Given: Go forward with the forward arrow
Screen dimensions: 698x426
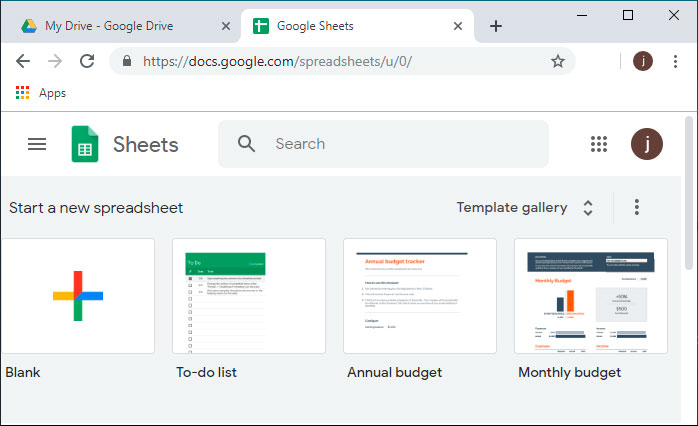Looking at the screenshot, I should tap(55, 61).
